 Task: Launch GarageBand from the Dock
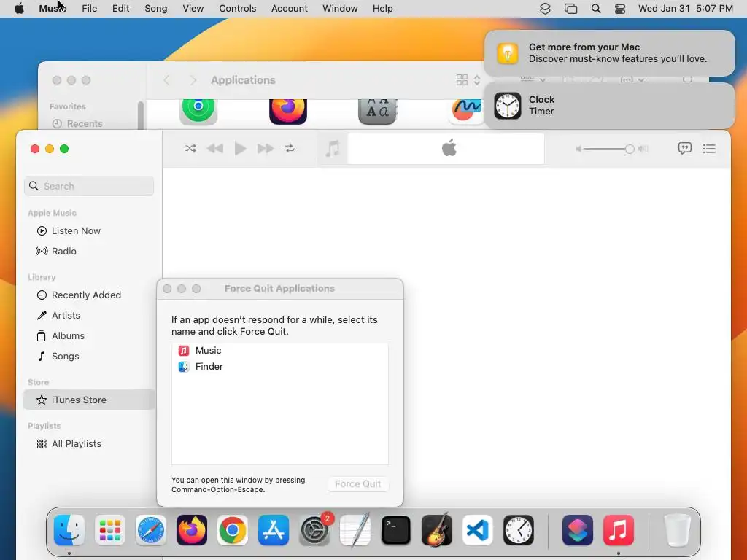437,530
